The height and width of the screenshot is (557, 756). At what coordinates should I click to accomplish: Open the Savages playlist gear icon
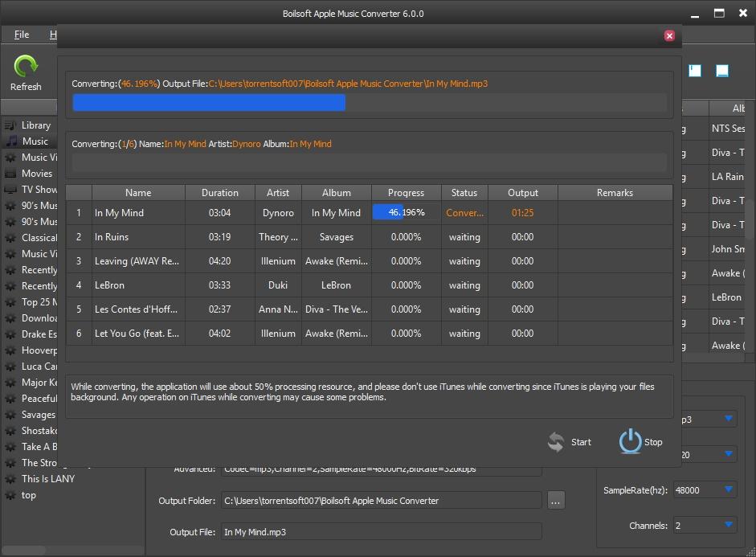[10, 415]
